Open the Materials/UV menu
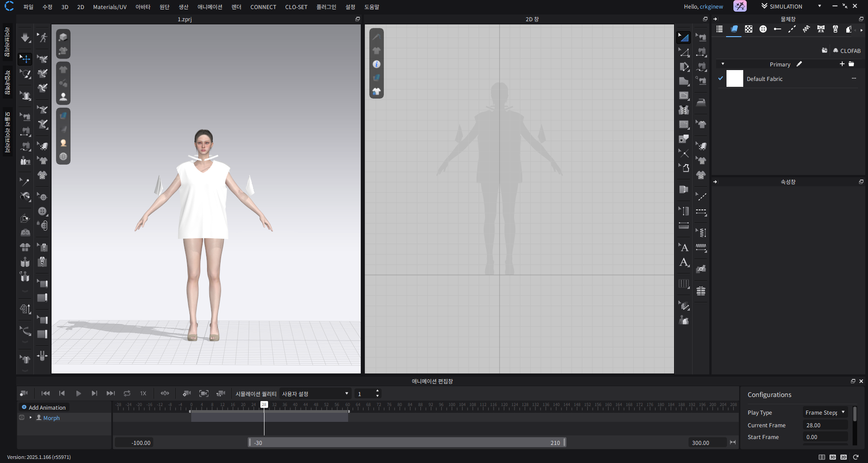 109,7
